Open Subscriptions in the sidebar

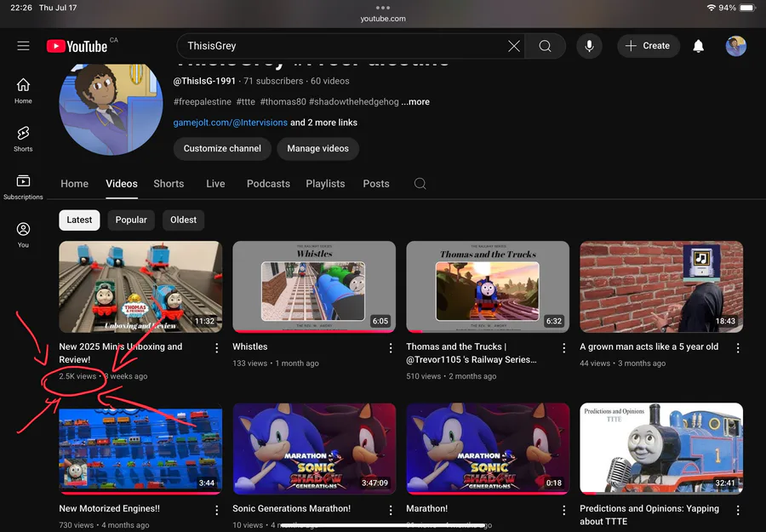(x=23, y=187)
